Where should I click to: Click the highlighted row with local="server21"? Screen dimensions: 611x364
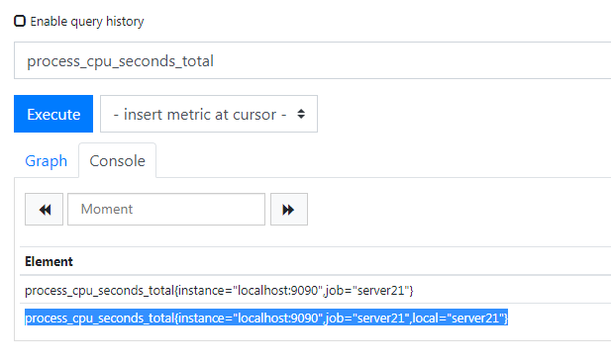266,318
